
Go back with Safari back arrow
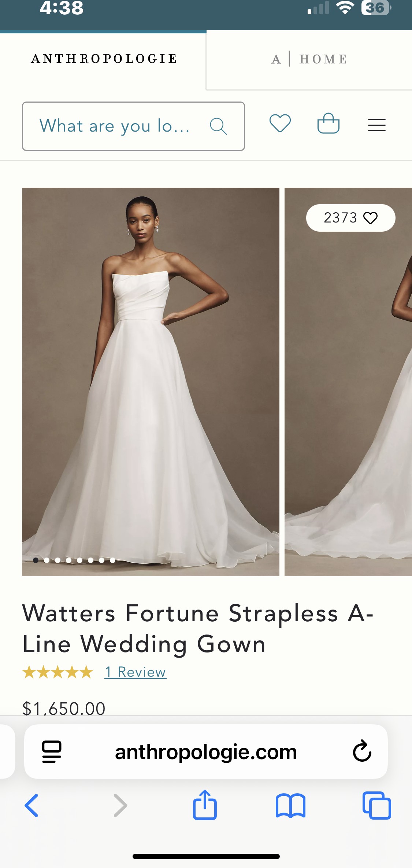[31, 805]
